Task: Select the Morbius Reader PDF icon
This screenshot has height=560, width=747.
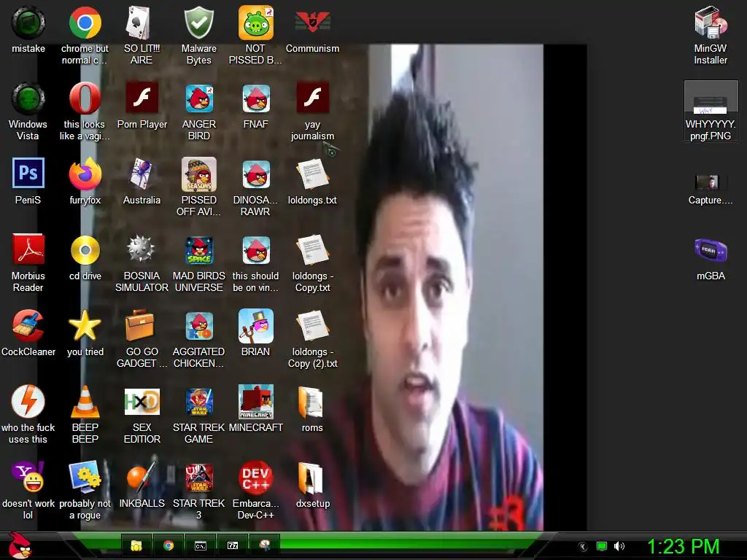Action: (x=28, y=249)
